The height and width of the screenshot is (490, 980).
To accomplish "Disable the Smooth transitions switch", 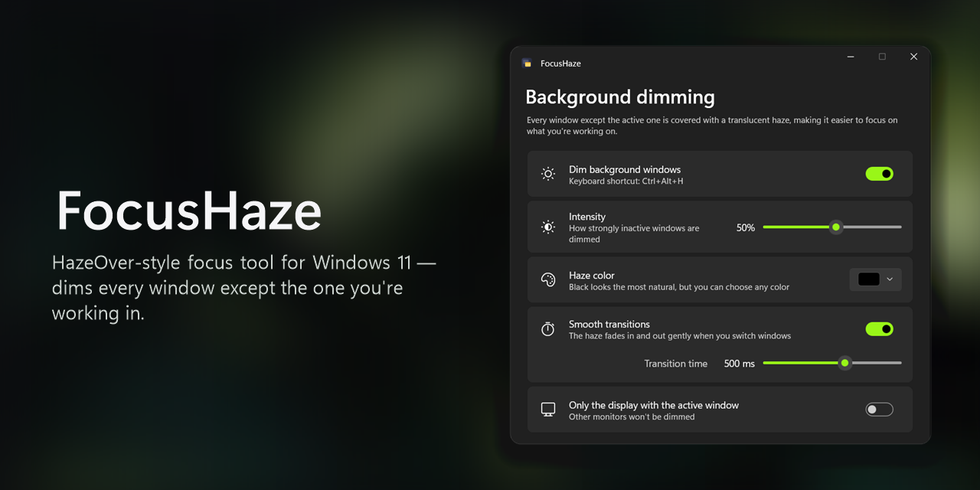I will coord(880,329).
